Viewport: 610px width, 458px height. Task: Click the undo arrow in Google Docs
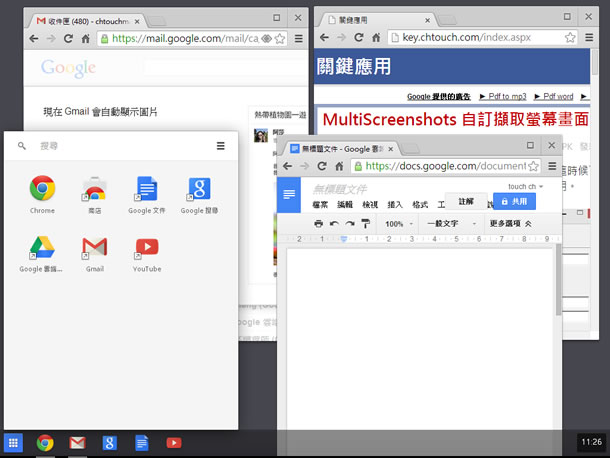tap(334, 224)
